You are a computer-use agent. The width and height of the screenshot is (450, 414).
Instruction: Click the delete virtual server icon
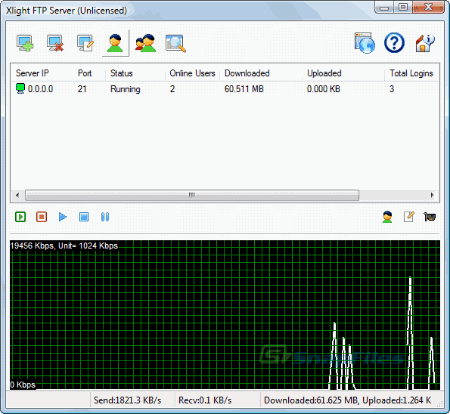click(55, 43)
